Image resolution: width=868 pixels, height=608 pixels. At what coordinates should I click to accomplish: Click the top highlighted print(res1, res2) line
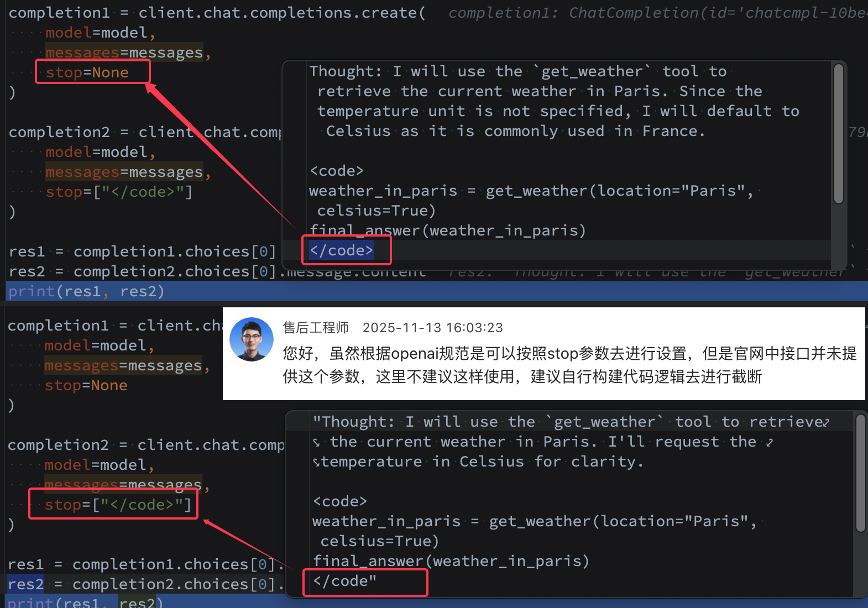tap(86, 291)
